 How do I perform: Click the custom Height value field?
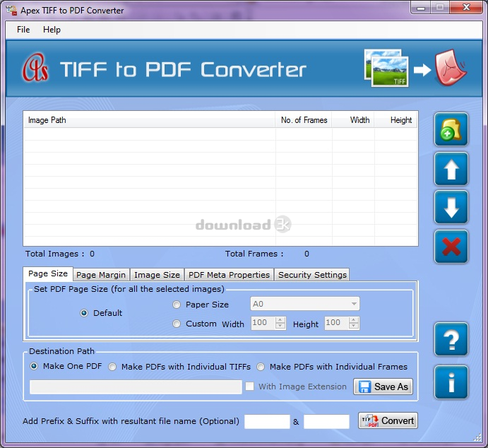pyautogui.click(x=337, y=323)
